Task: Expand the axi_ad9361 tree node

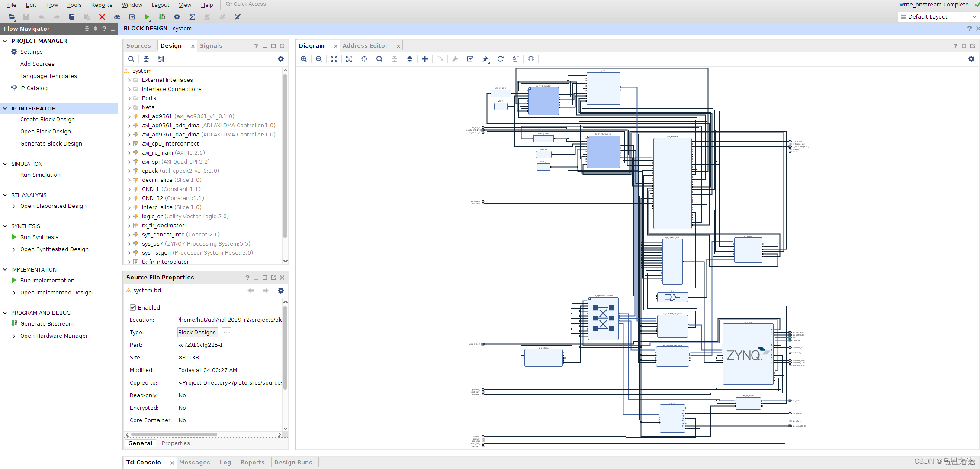Action: (129, 116)
